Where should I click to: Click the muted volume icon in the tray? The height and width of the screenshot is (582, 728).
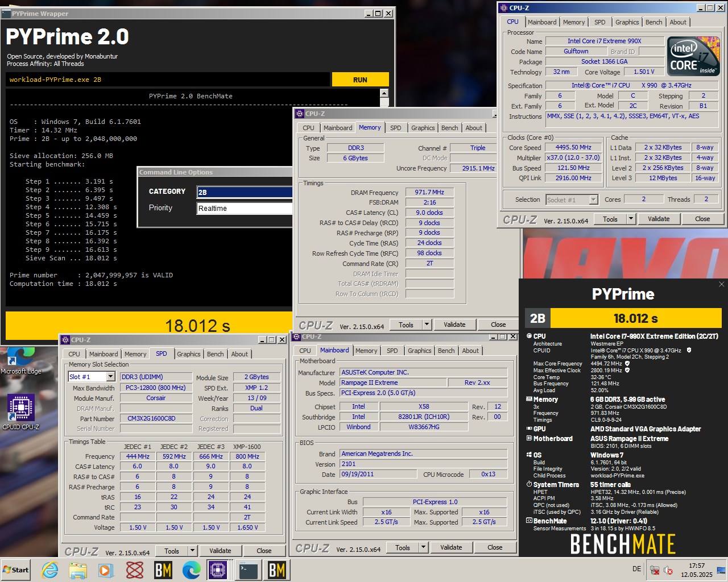pyautogui.click(x=669, y=570)
